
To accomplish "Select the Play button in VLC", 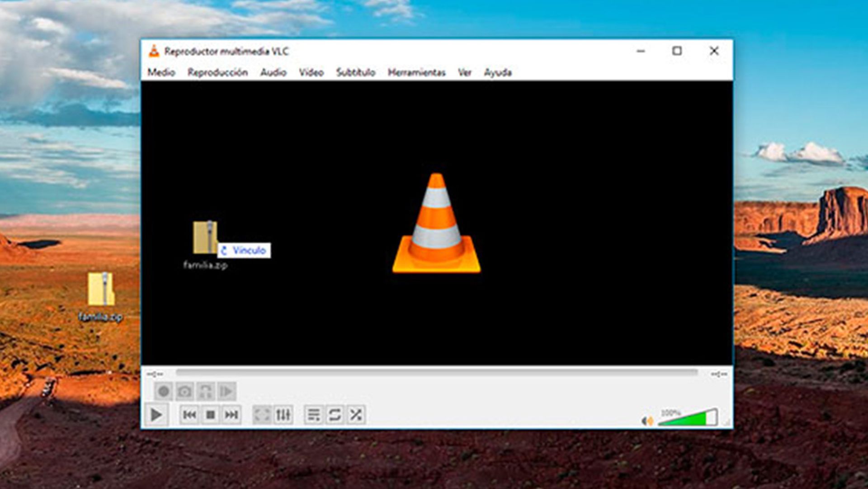I will (157, 414).
